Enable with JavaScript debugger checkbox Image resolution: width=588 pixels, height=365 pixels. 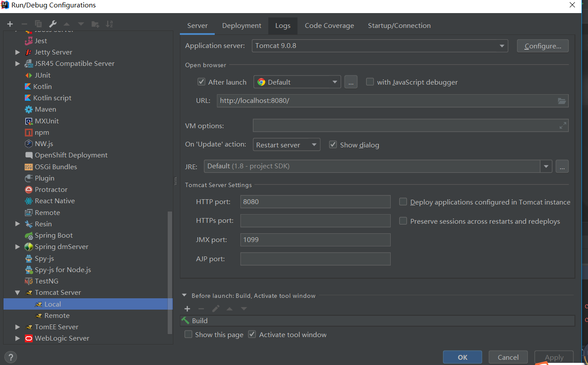pos(370,82)
